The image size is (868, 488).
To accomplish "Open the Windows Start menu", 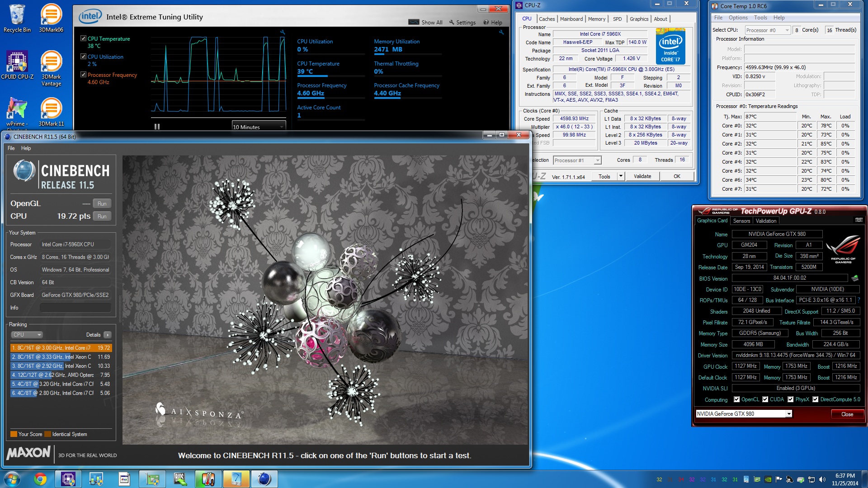I will pyautogui.click(x=12, y=479).
